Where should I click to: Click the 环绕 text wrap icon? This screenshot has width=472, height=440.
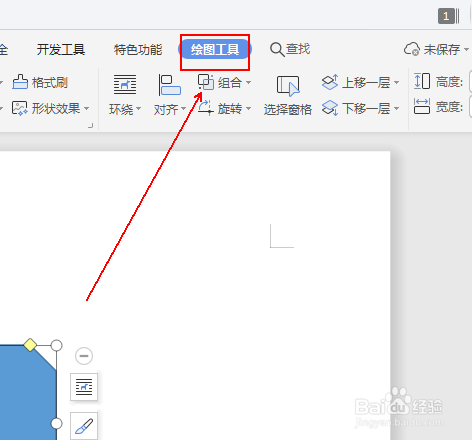[125, 85]
